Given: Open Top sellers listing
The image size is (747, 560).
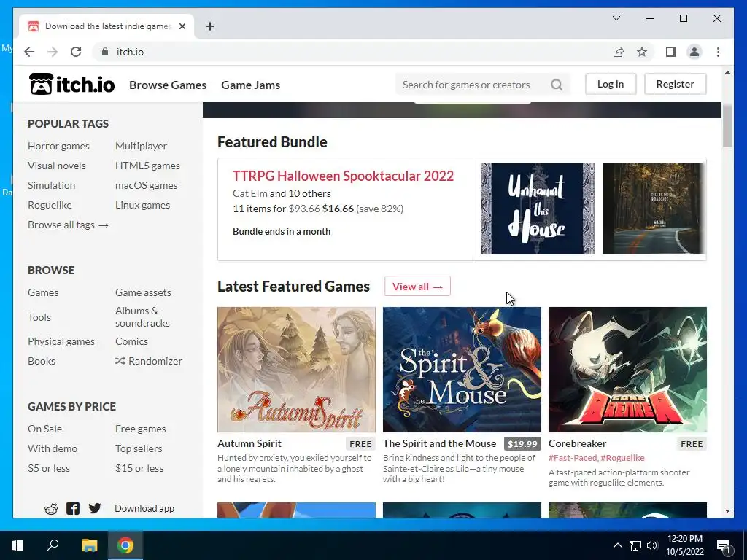Looking at the screenshot, I should (139, 448).
